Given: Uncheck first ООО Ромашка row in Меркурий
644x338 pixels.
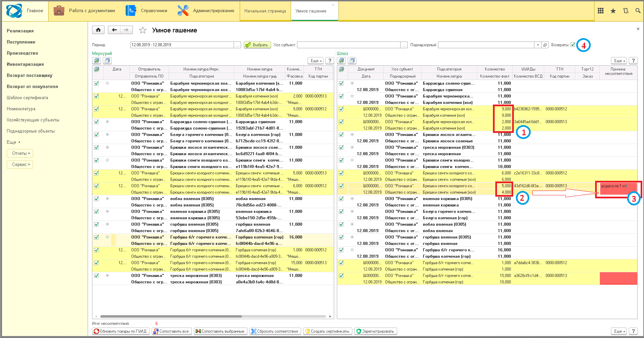Looking at the screenshot, I should 96,83.
